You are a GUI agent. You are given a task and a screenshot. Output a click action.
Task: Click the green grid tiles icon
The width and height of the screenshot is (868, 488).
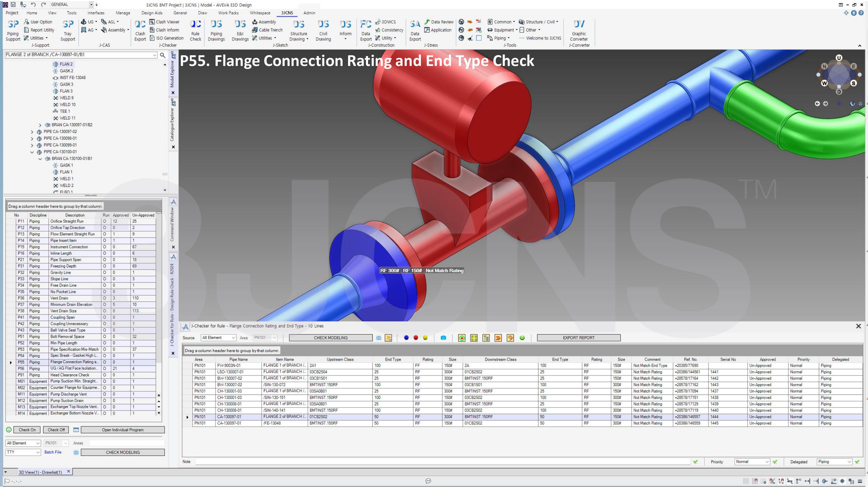click(x=474, y=338)
